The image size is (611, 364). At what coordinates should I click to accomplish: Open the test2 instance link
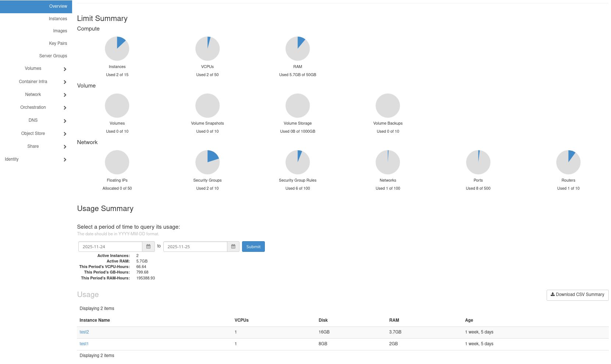coord(84,332)
